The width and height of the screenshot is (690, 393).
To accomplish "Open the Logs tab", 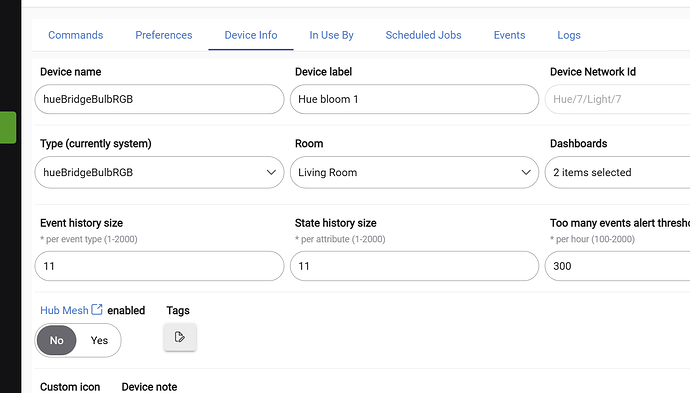I will (x=569, y=35).
